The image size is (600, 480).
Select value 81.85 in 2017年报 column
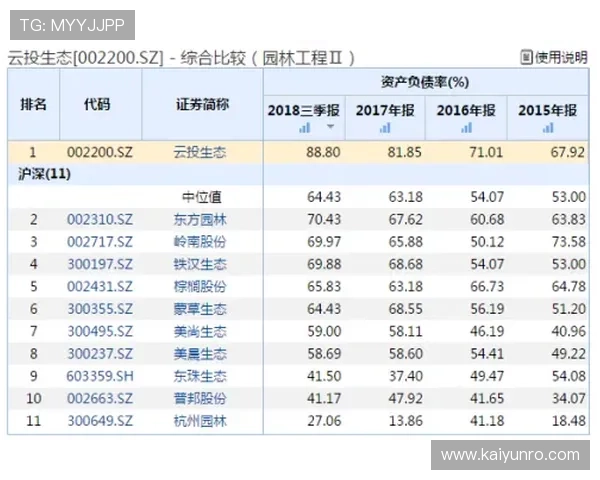tap(404, 152)
